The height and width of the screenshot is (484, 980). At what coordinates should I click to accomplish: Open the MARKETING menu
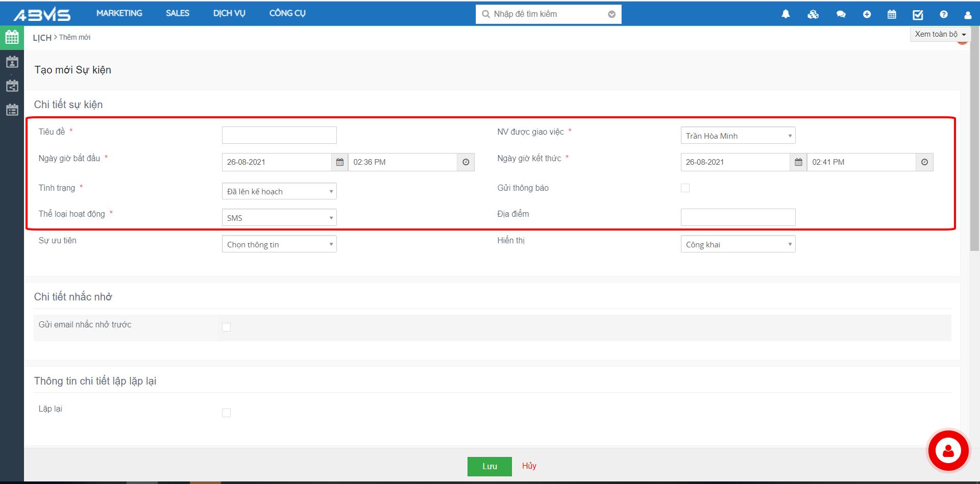click(119, 13)
